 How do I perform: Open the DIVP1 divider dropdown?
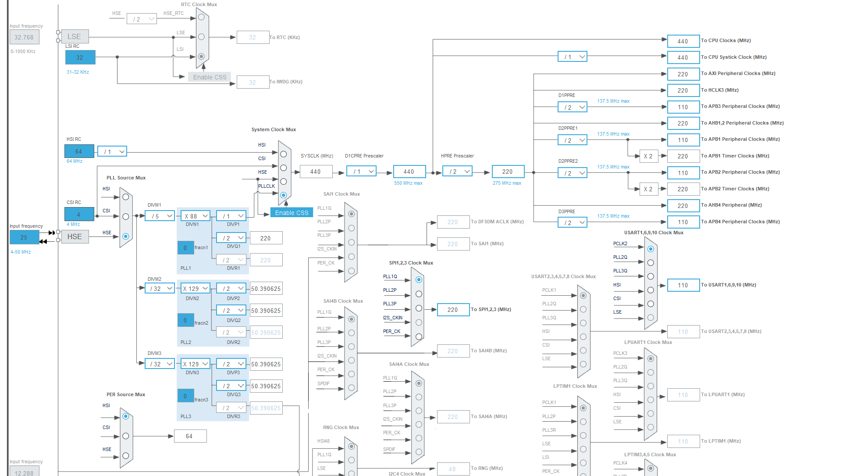[x=231, y=216]
